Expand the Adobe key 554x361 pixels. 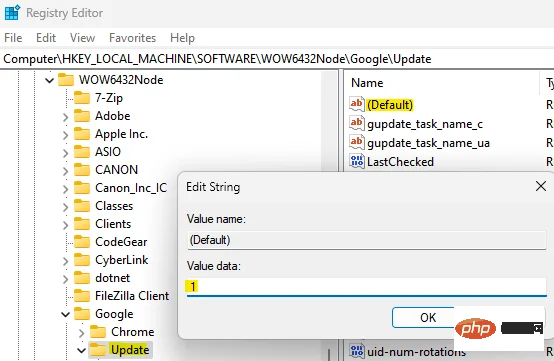pyautogui.click(x=65, y=117)
